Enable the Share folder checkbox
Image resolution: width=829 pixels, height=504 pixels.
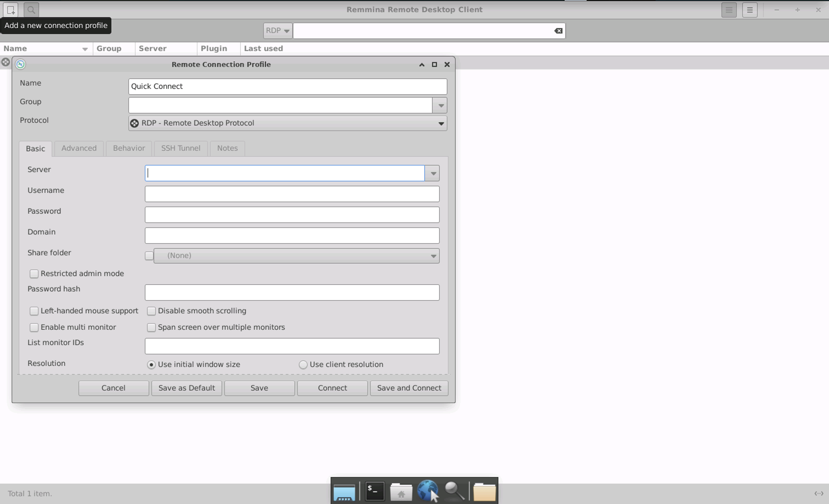coord(149,256)
